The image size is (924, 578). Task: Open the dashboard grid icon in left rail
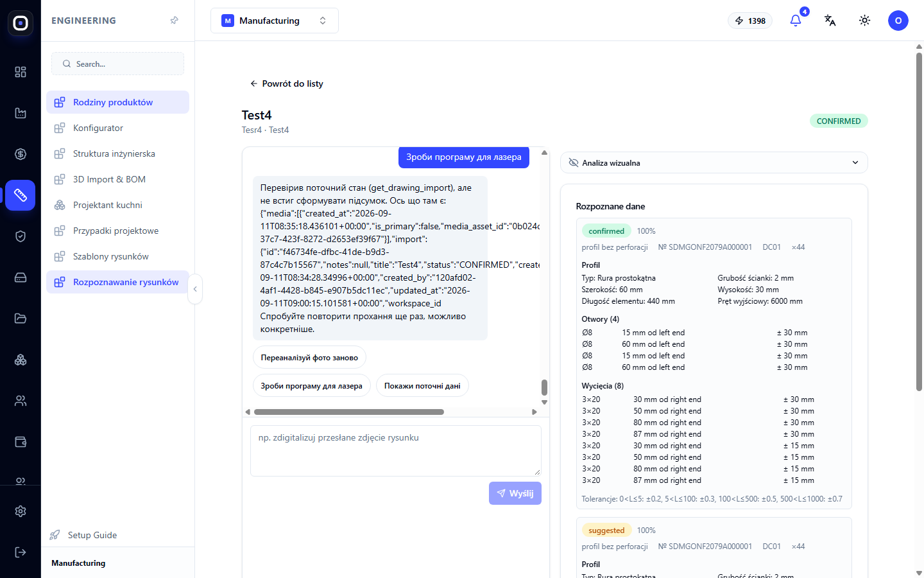[x=21, y=72]
